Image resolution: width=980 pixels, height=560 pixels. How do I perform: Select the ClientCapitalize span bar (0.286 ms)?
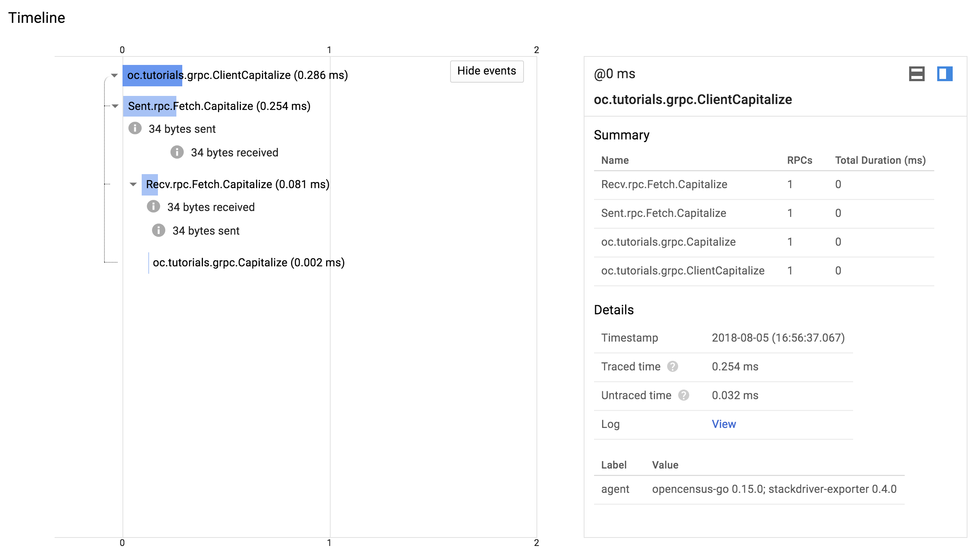pyautogui.click(x=152, y=75)
